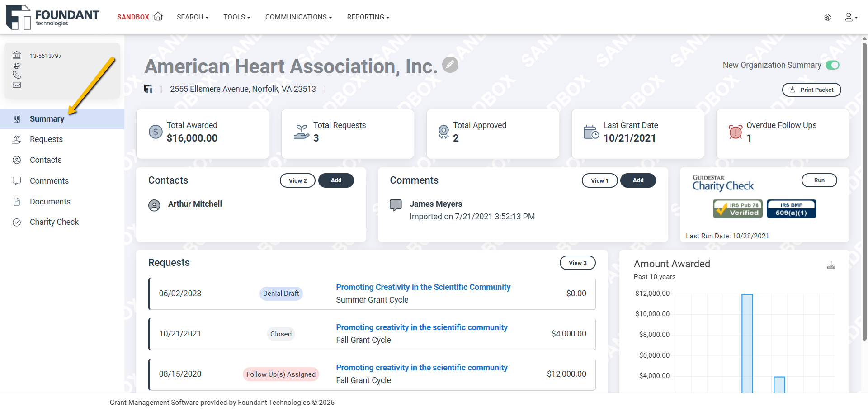Click Last Run Date: 10/28/2021 text
The width and height of the screenshot is (868, 412).
point(727,236)
